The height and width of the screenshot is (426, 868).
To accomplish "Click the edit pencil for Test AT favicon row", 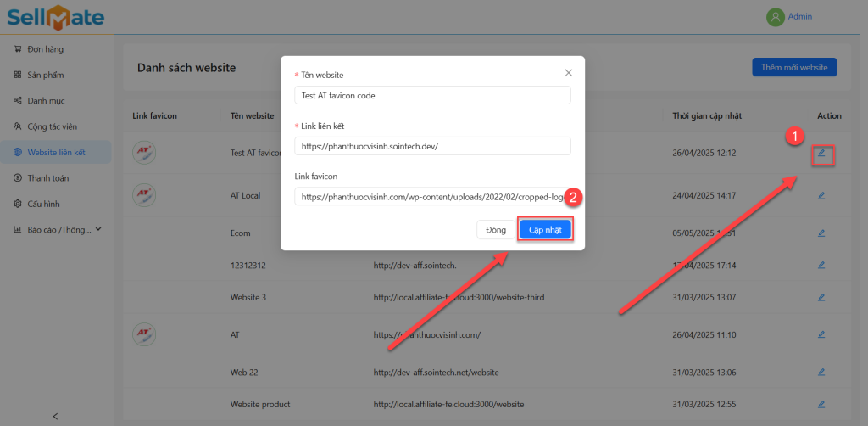I will [x=821, y=154].
